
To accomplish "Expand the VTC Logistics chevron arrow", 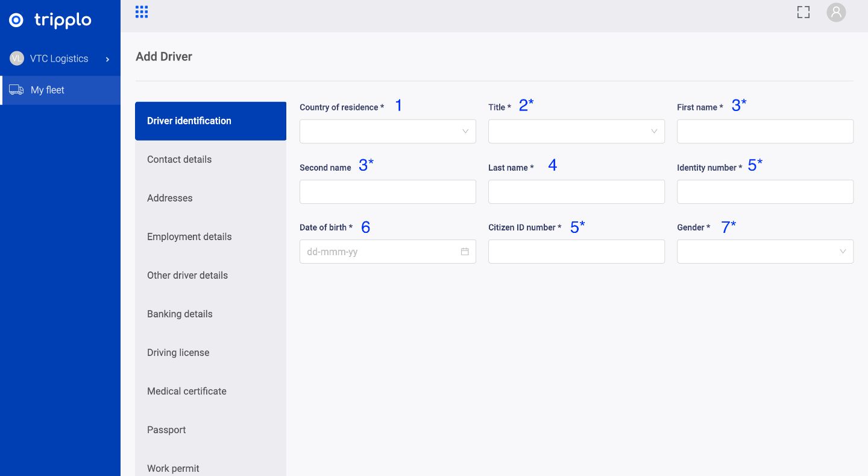I will point(108,59).
